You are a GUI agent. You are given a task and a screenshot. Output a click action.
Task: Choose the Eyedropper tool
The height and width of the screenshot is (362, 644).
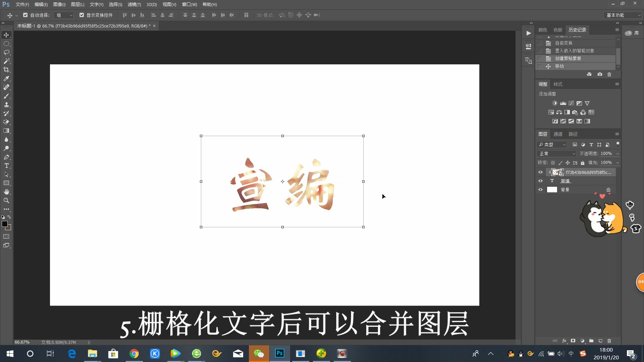6,78
